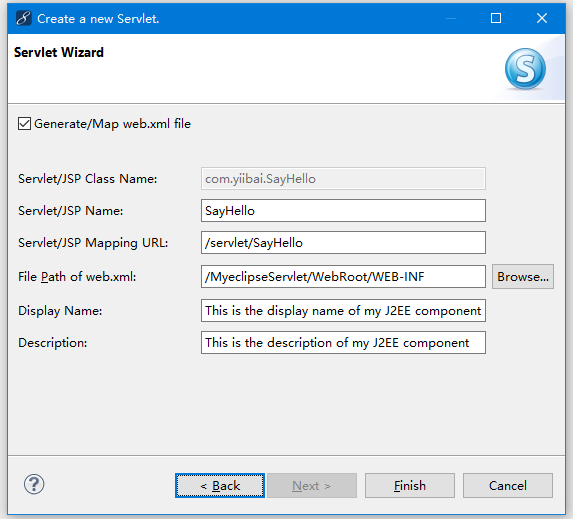Click into the Description text field
The image size is (573, 519).
point(343,342)
